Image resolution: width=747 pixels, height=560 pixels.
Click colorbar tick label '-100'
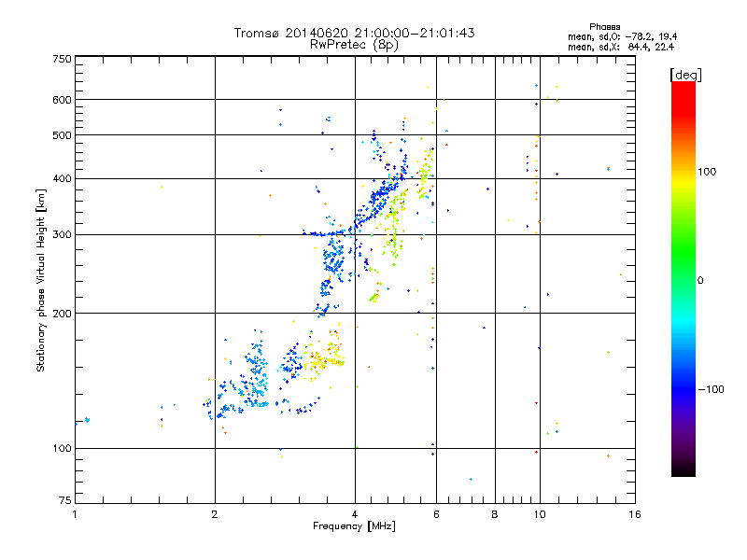pyautogui.click(x=711, y=389)
